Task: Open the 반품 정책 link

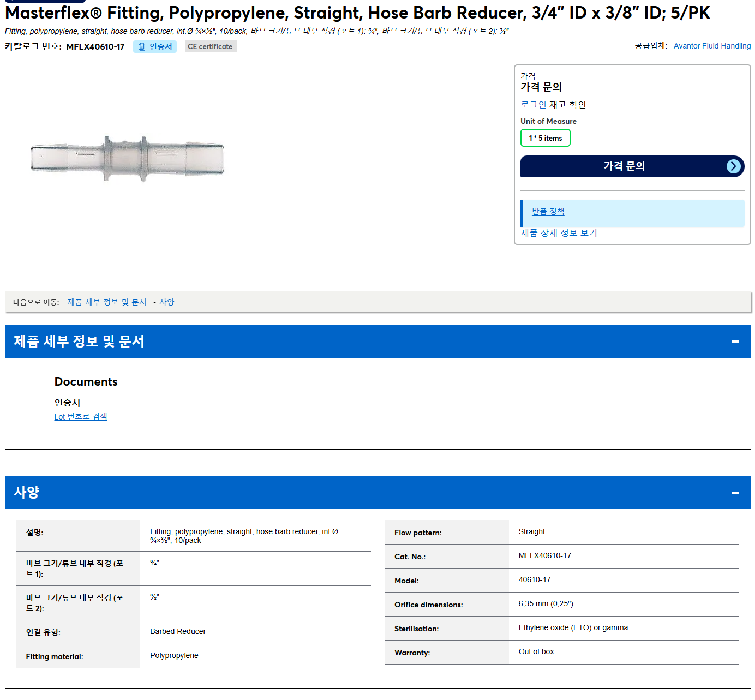Action: point(548,212)
